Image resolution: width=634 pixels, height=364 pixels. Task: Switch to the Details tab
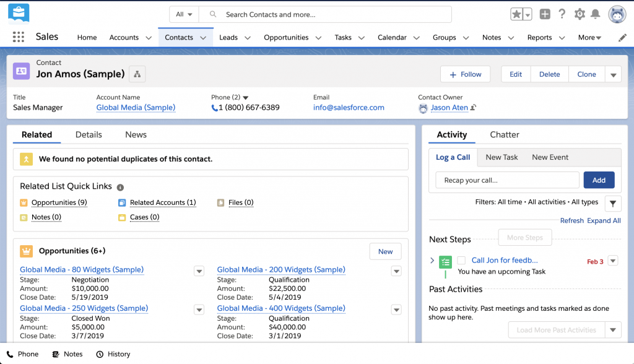click(89, 135)
